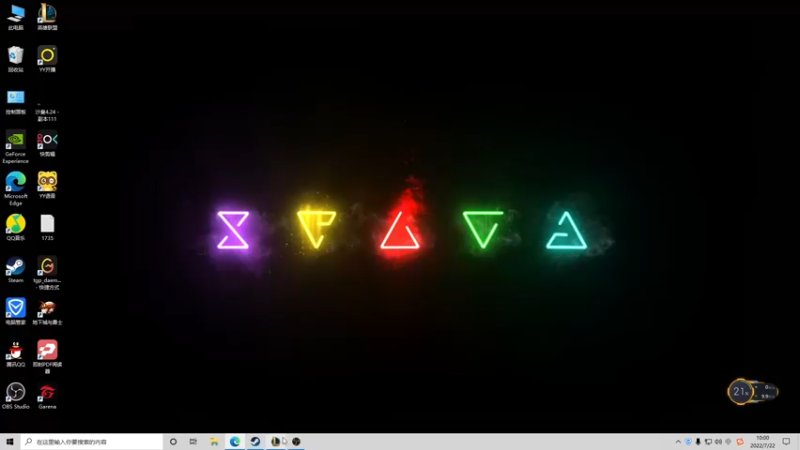
Task: Select the YY yellow-ring shortcut icon
Action: click(x=47, y=59)
